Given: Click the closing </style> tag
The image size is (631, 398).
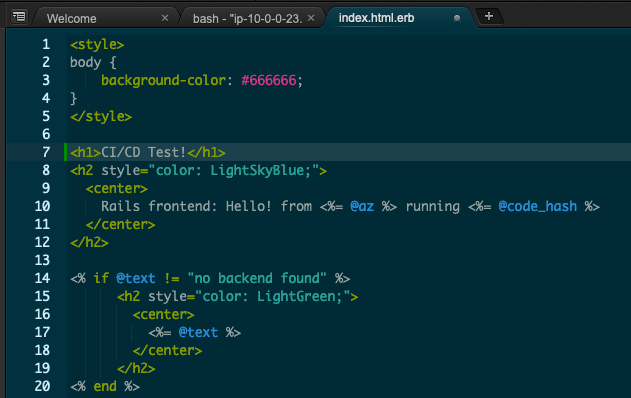Looking at the screenshot, I should (x=101, y=116).
